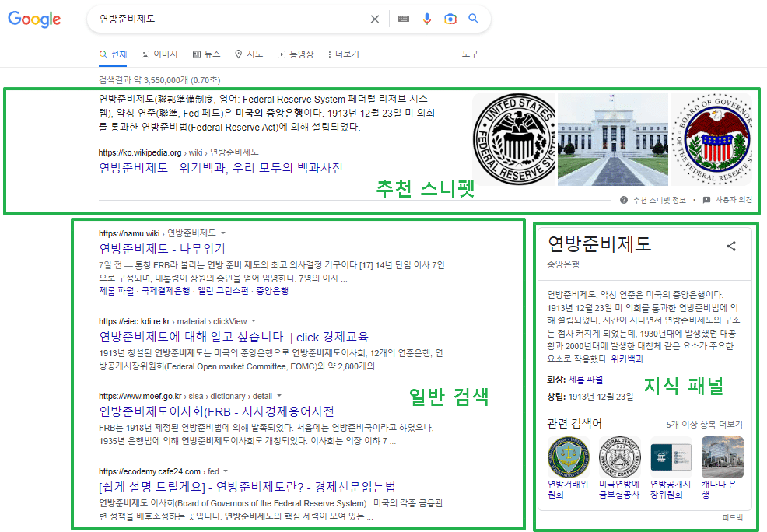Screen dimensions: 767x532
Task: Click 캐나다 은행 label
Action: coord(719,489)
